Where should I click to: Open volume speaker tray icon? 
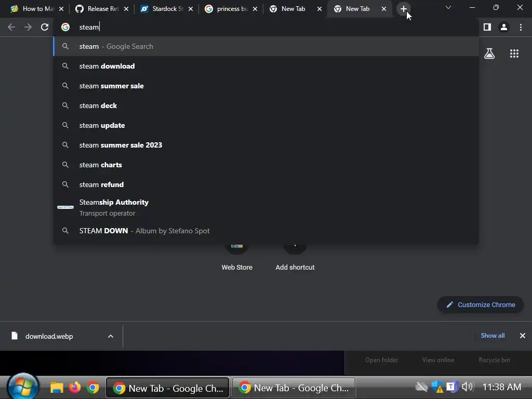468,387
